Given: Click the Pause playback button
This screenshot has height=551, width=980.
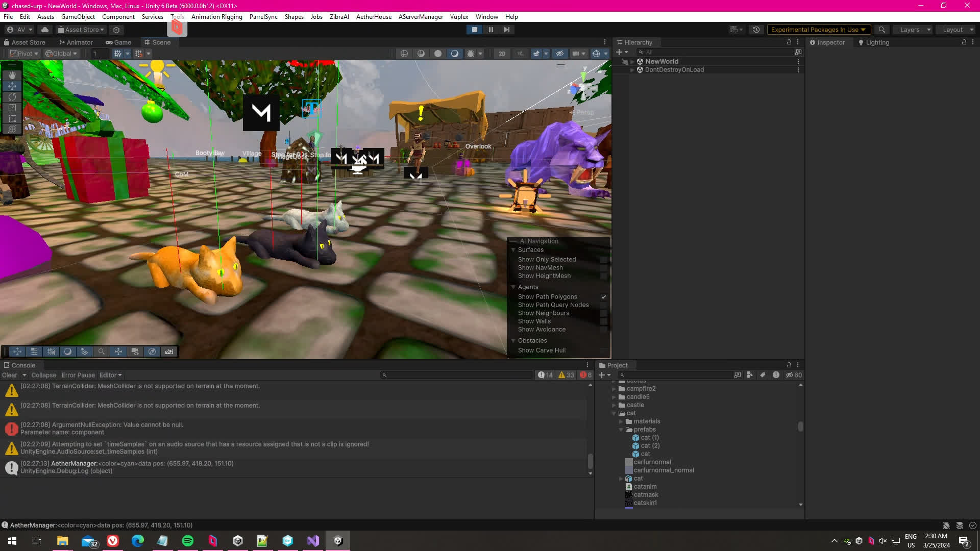Looking at the screenshot, I should click(491, 30).
